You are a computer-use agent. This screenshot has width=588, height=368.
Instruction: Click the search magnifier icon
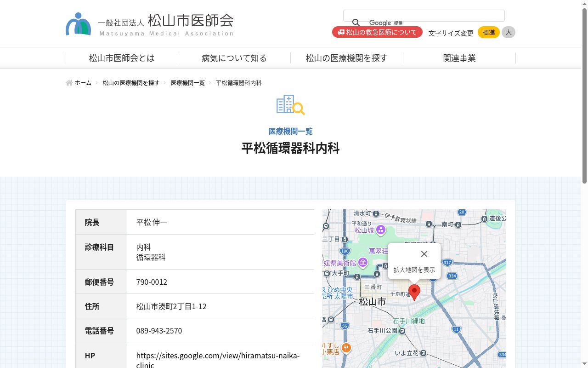[356, 23]
